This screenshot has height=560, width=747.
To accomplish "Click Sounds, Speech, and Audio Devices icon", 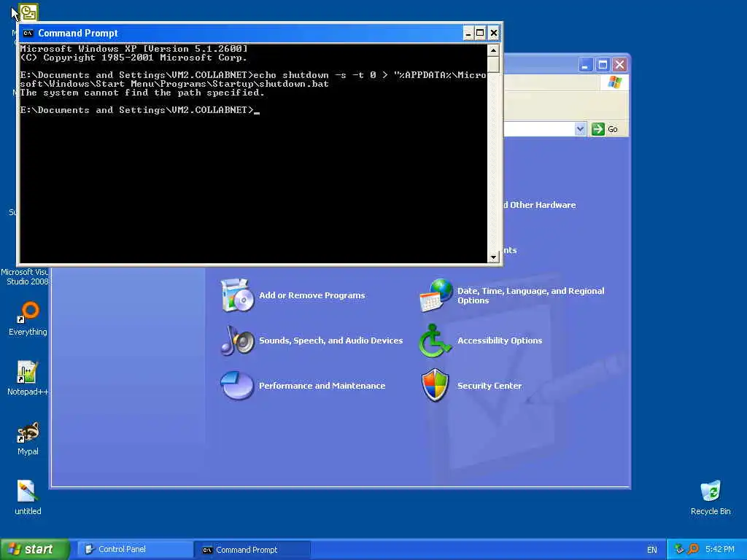I will coord(237,341).
